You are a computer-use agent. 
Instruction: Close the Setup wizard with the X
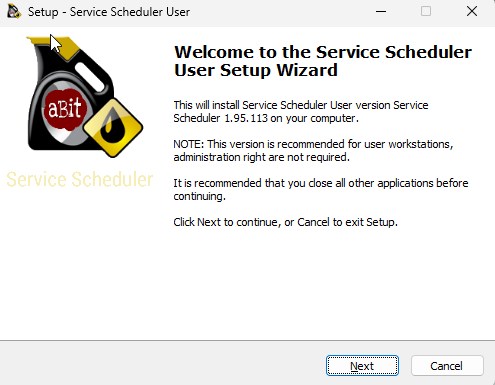coord(472,11)
